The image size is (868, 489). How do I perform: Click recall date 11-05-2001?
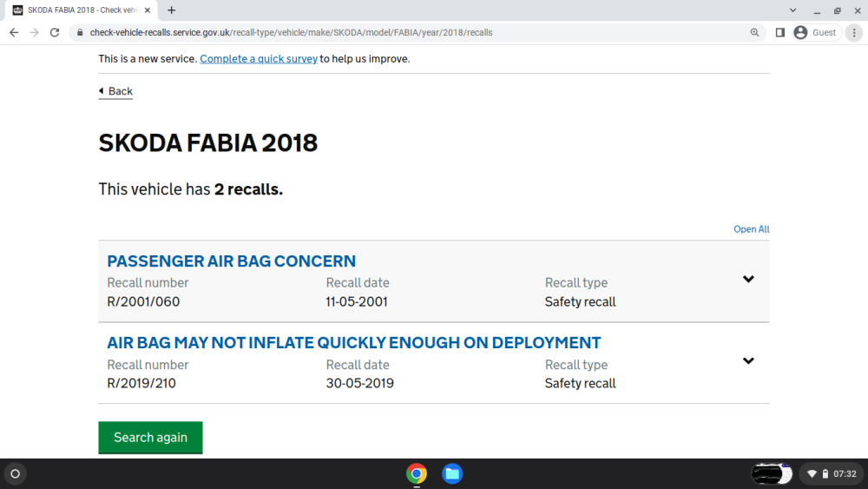pyautogui.click(x=357, y=301)
